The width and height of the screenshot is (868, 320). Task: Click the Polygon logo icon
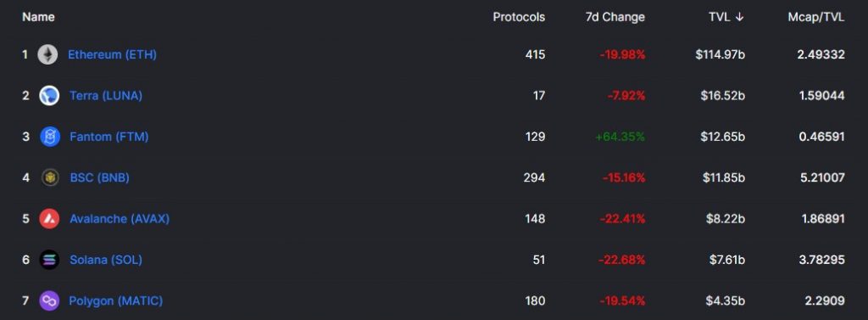click(x=49, y=300)
